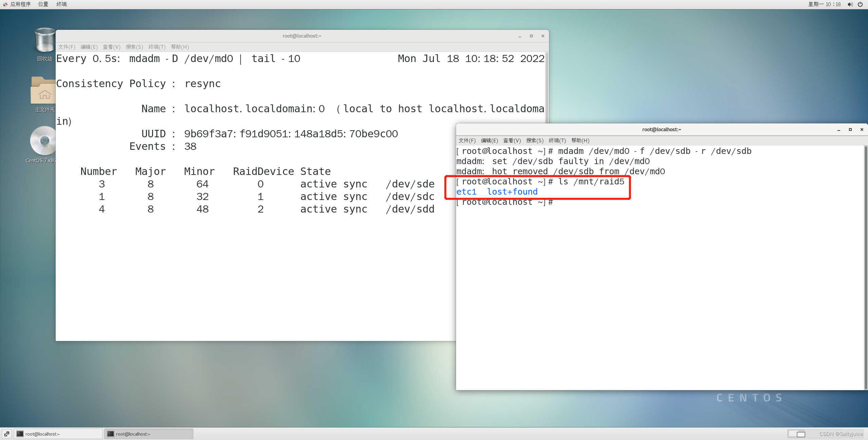
Task: Switch to first root@localhost taskbar entry
Action: point(58,434)
